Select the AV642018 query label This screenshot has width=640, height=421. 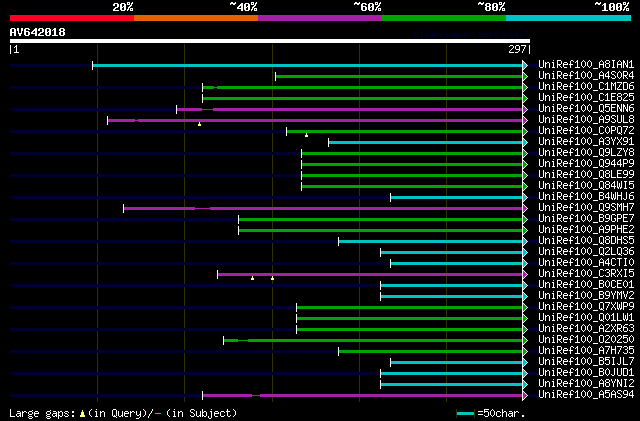coord(38,32)
